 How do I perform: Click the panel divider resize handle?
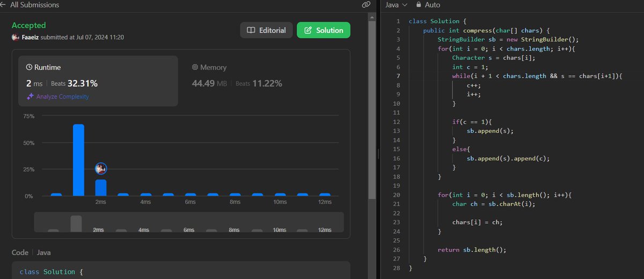point(378,154)
